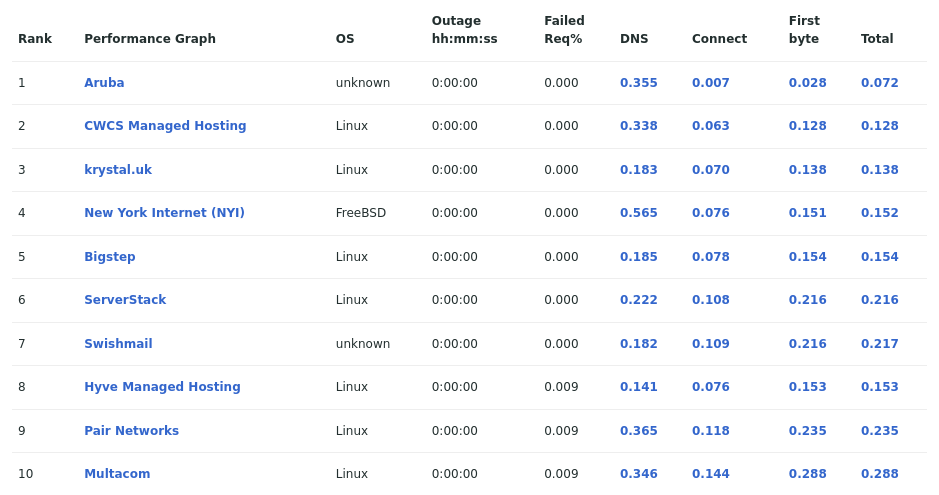
Task: Click krystal.uk Connect value 0.070
Action: 711,169
